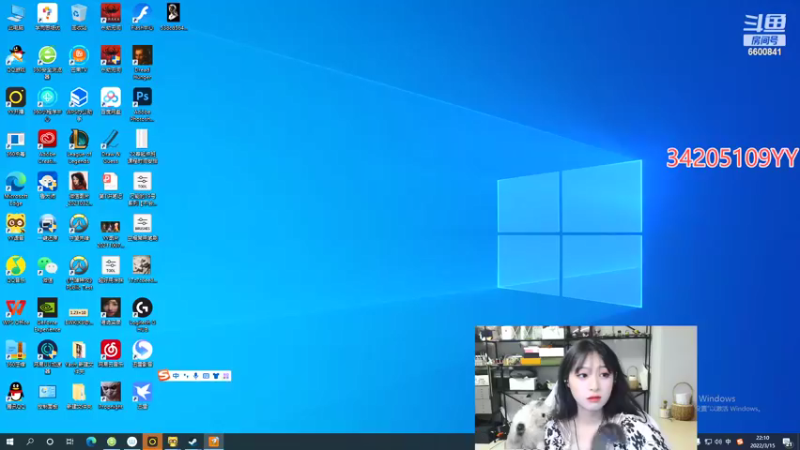Open the taskbar clock and date
The width and height of the screenshot is (800, 450).
pyautogui.click(x=762, y=442)
